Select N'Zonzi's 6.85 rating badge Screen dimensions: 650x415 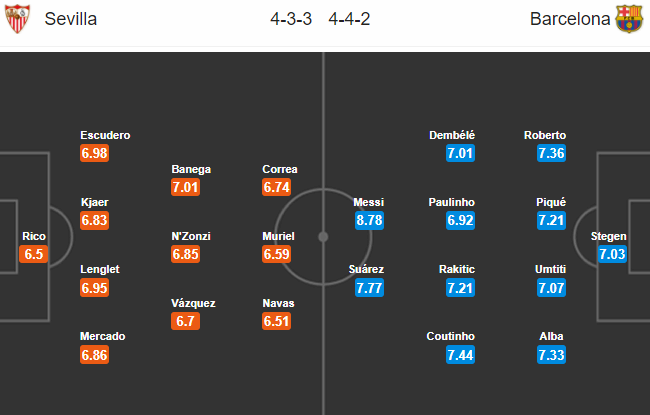coord(188,254)
